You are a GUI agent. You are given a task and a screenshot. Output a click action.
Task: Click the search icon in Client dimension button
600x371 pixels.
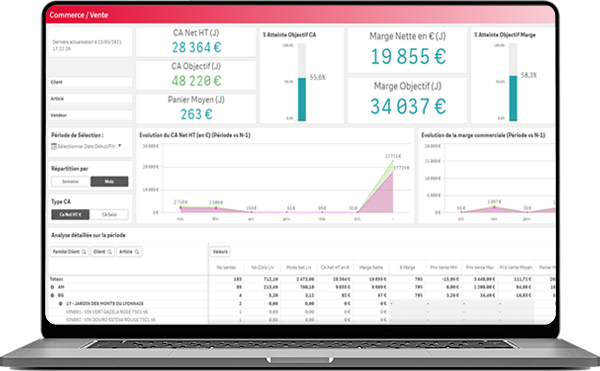coord(109,252)
